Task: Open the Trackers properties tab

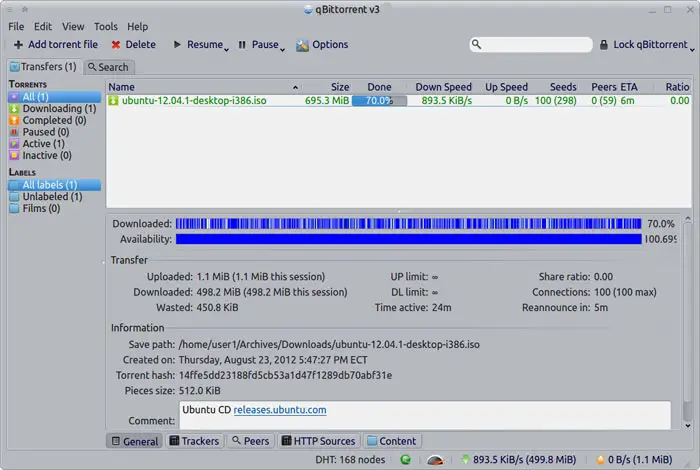Action: 194,441
